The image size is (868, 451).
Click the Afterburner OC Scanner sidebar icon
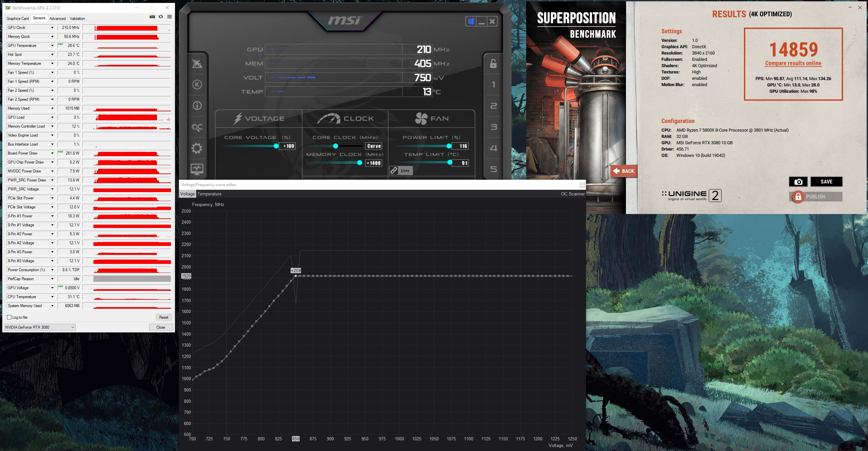pyautogui.click(x=197, y=127)
